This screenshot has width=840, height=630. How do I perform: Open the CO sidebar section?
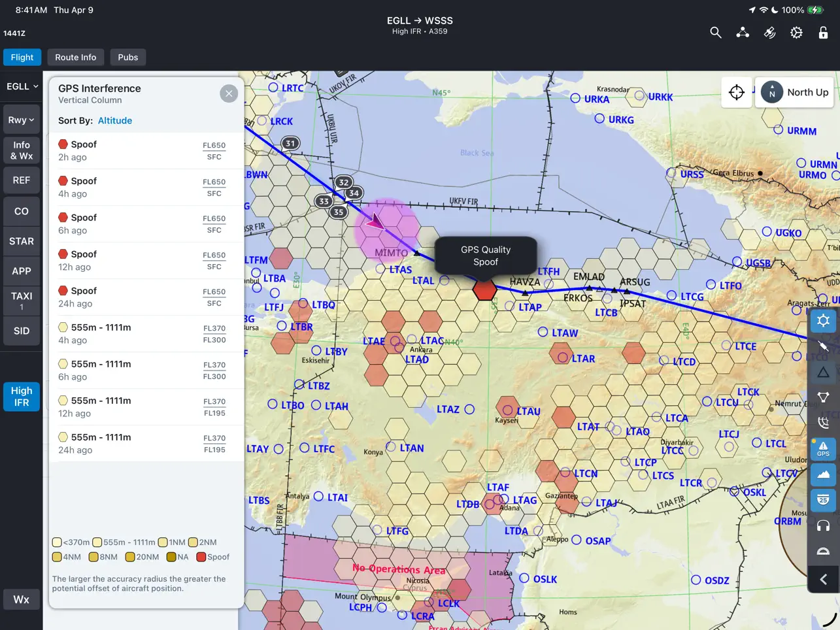[22, 211]
